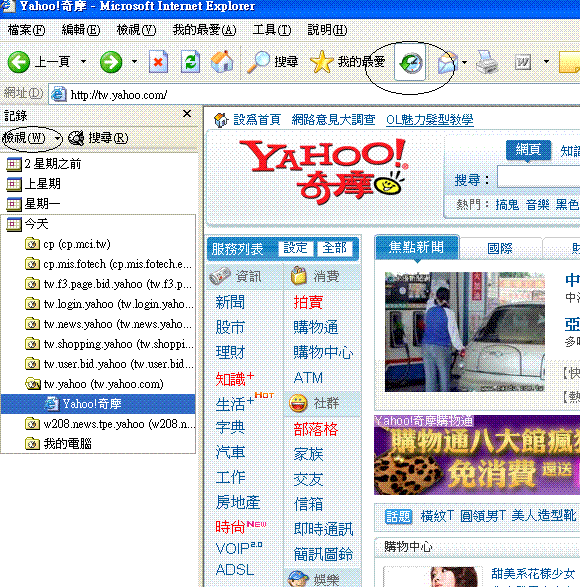This screenshot has height=587, width=580.
Task: Click the page icon in address bar
Action: point(59,94)
